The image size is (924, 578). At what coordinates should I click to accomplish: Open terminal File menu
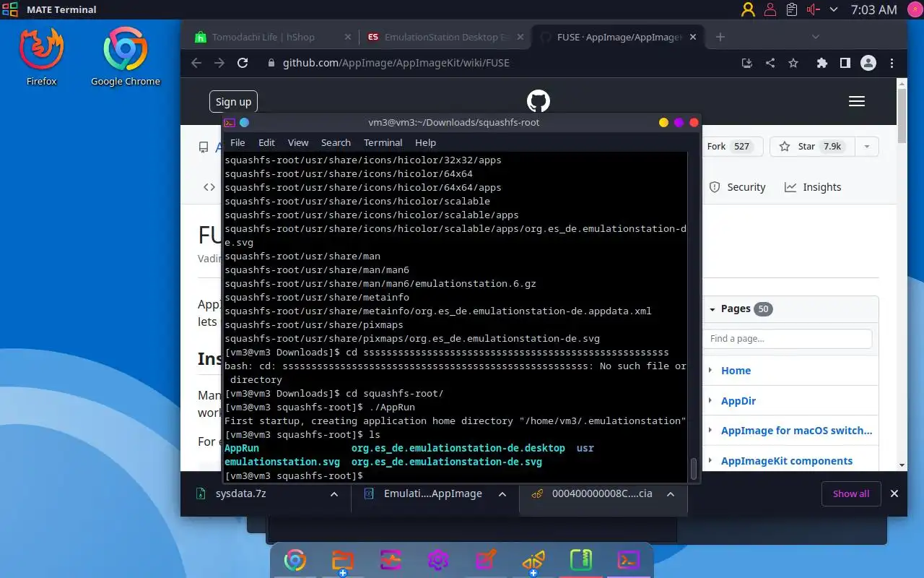coord(237,142)
